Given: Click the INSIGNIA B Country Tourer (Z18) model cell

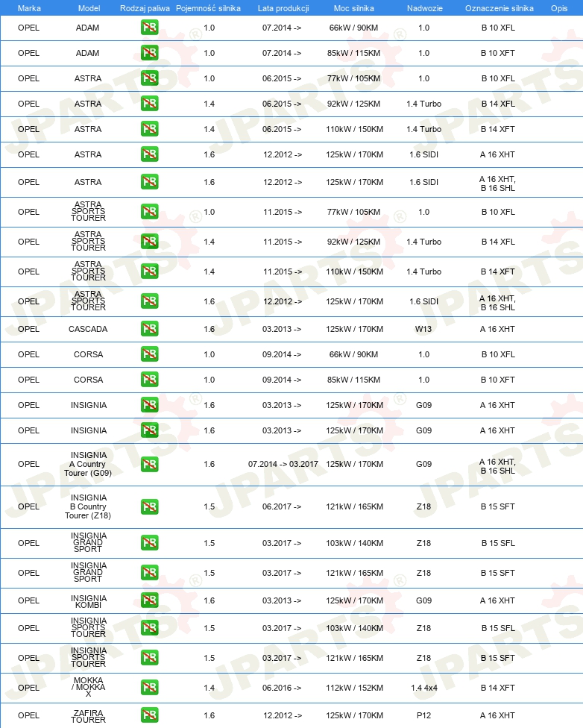Looking at the screenshot, I should pyautogui.click(x=88, y=506).
